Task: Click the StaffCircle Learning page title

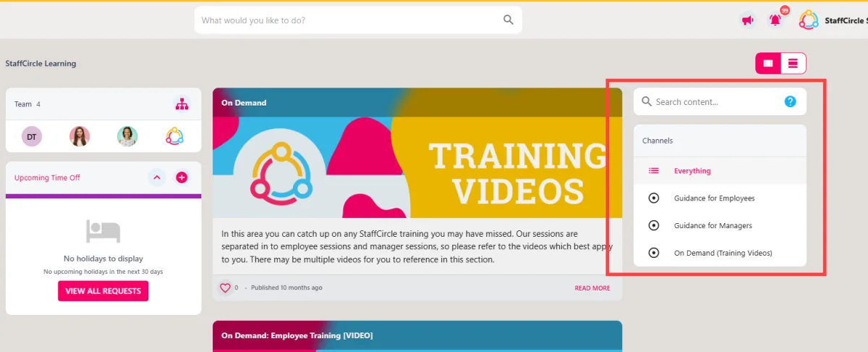Action: click(41, 64)
